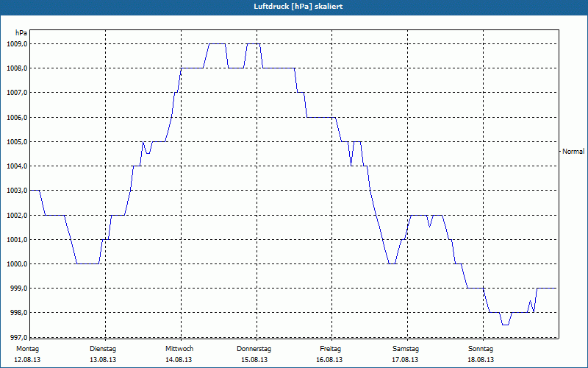588x368 pixels.
Task: Select the 'Mittwoch' day label
Action: (x=179, y=349)
